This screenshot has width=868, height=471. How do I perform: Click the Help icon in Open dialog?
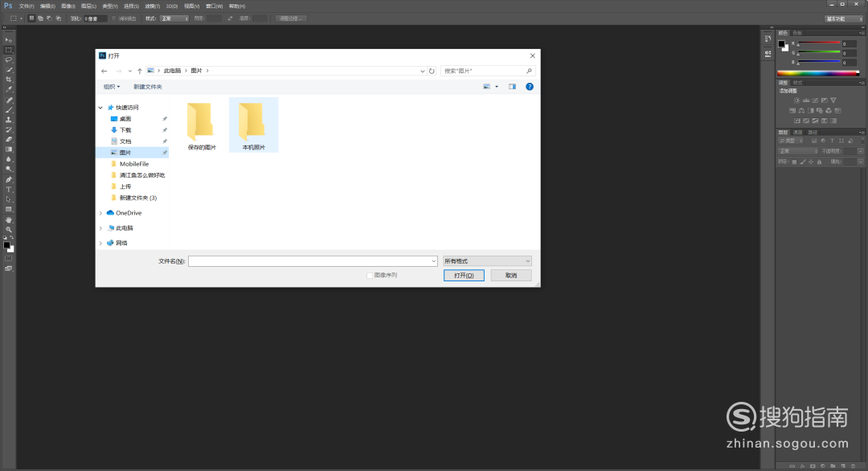[x=529, y=86]
